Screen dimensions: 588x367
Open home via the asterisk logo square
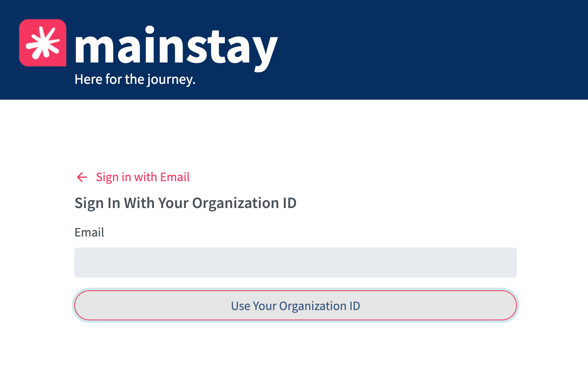[43, 43]
